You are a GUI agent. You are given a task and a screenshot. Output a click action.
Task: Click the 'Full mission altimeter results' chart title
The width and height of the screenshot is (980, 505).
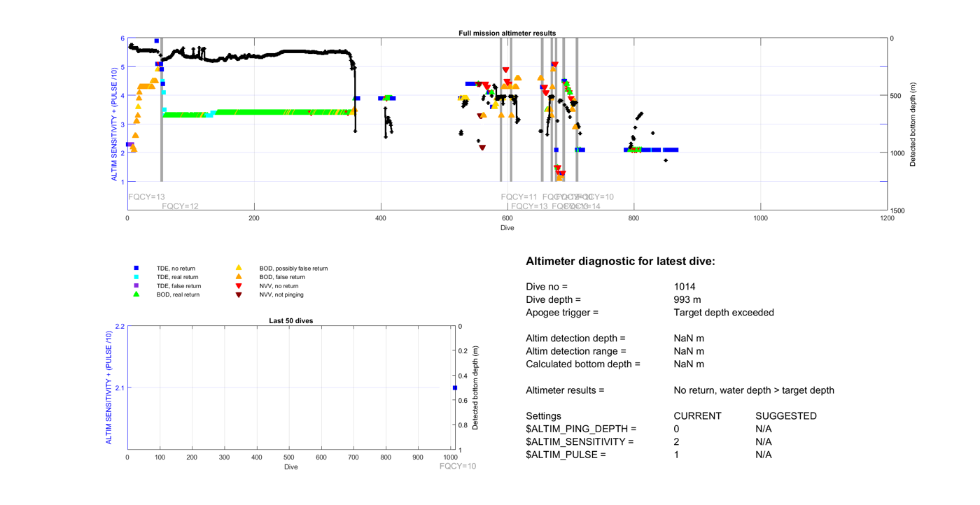(507, 33)
